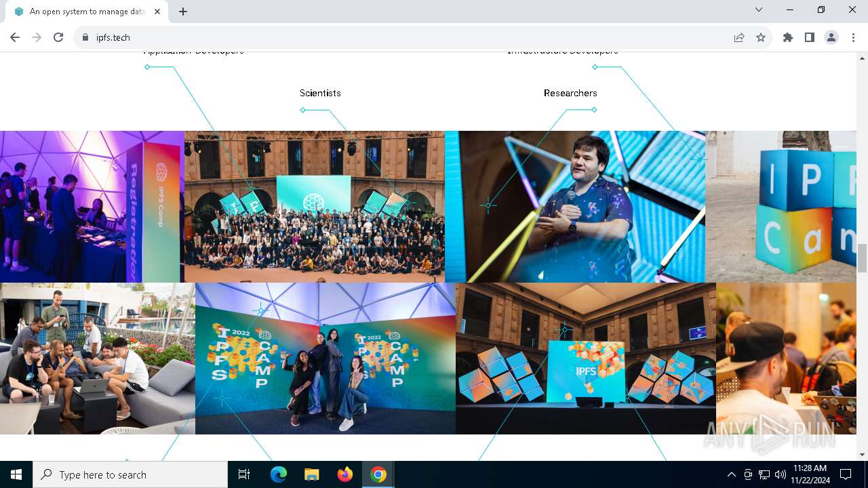The height and width of the screenshot is (488, 868).
Task: Toggle the browser side panel
Action: click(810, 37)
